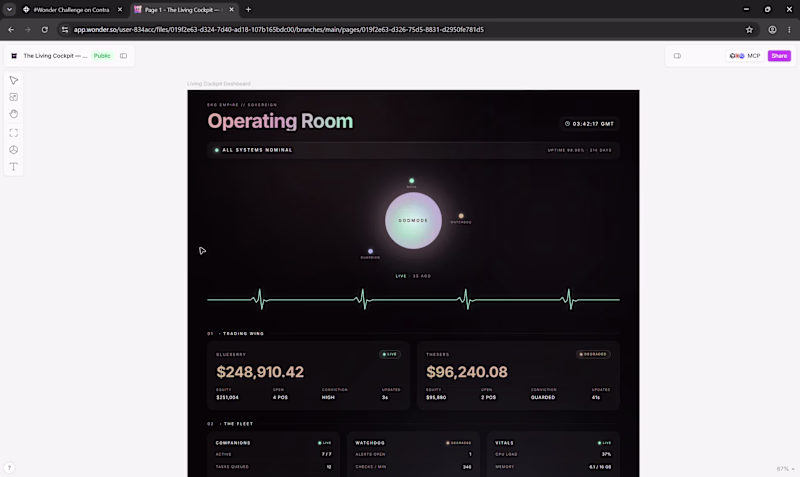Click the DEGRADED badge on Theseus card
800x477 pixels.
(593, 354)
